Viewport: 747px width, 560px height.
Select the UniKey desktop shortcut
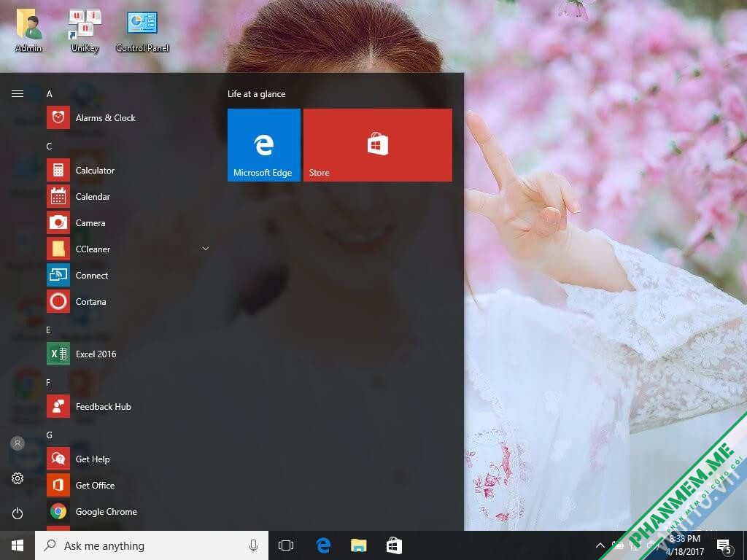(85, 31)
